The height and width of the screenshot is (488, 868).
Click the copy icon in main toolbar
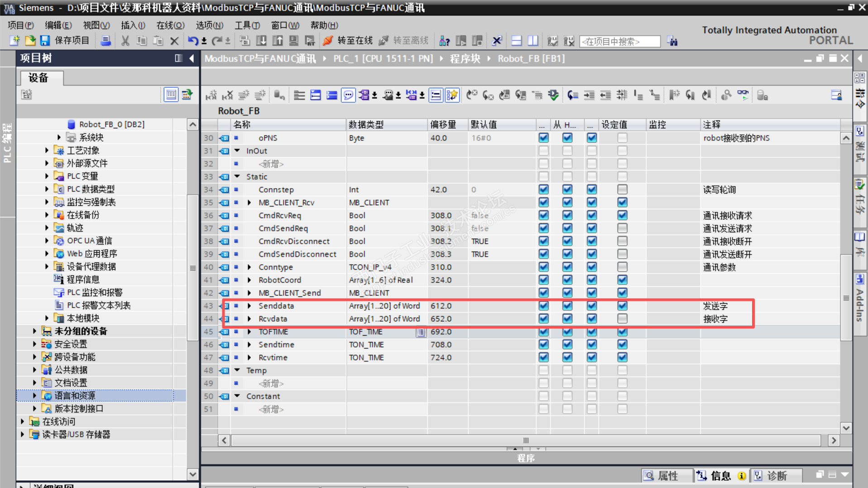142,41
